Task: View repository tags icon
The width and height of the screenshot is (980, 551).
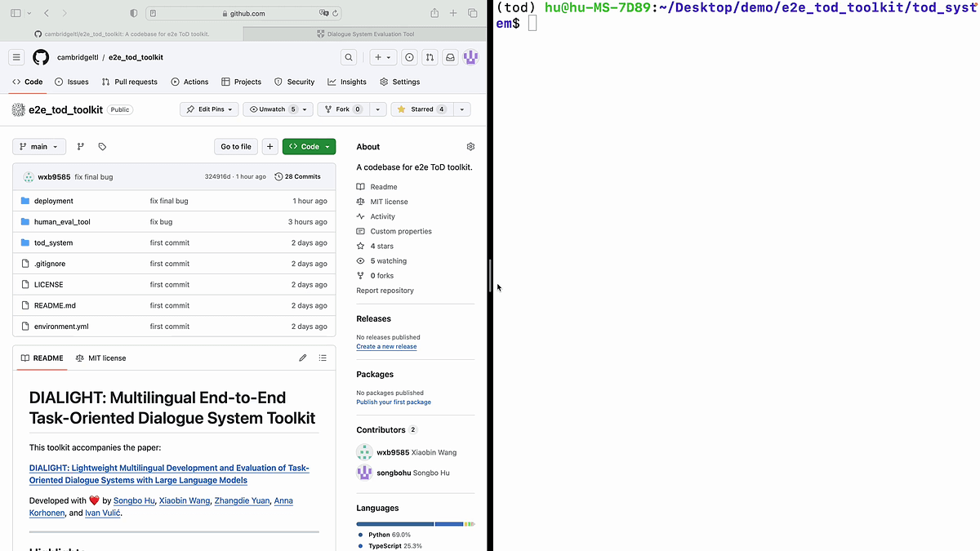Action: [x=102, y=147]
